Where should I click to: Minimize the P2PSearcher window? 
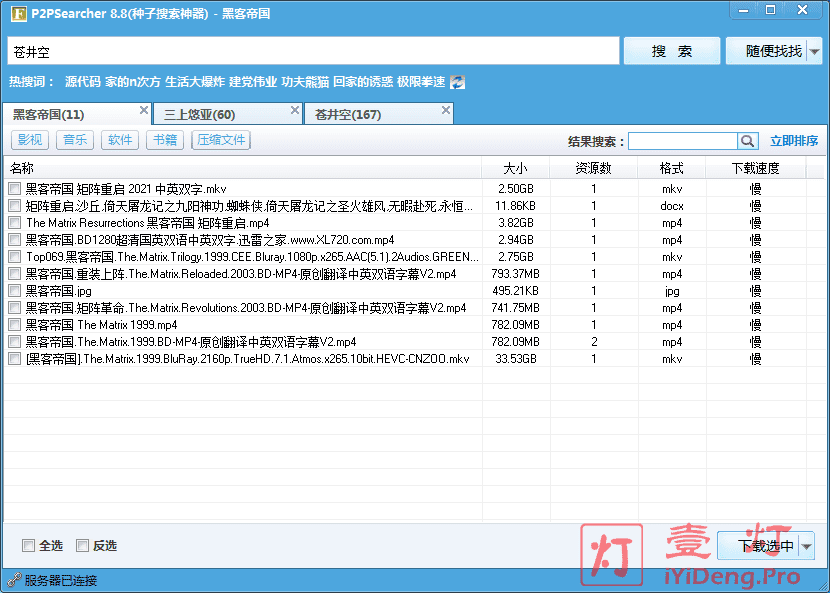(744, 10)
